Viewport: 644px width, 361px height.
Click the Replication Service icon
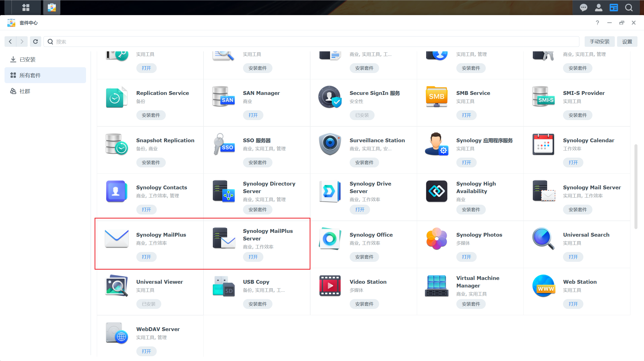pos(116,97)
